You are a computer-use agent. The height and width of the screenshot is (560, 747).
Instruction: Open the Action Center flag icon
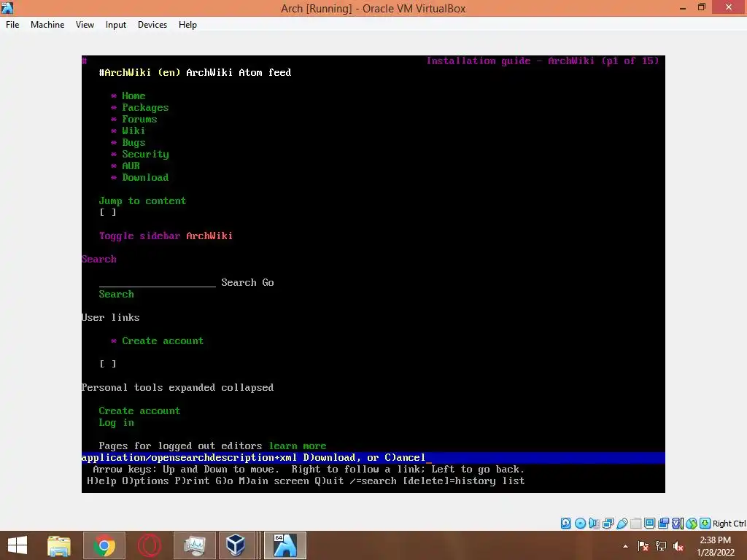643,546
